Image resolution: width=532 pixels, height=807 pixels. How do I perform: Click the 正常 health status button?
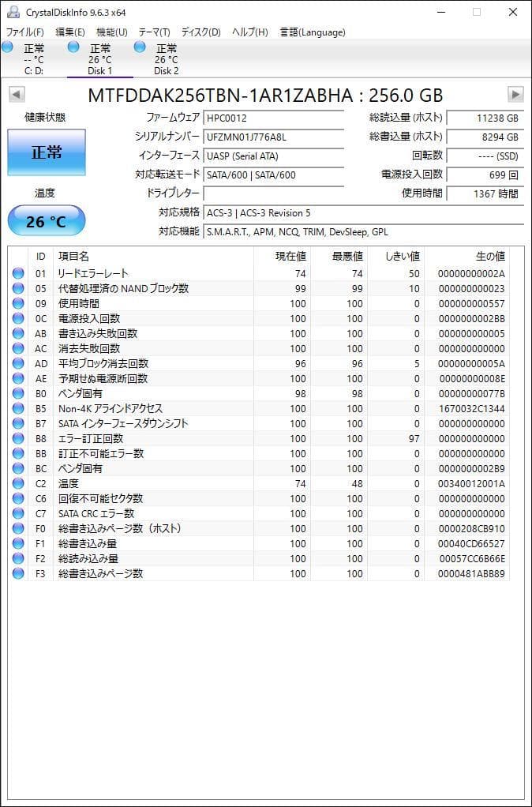[x=47, y=152]
